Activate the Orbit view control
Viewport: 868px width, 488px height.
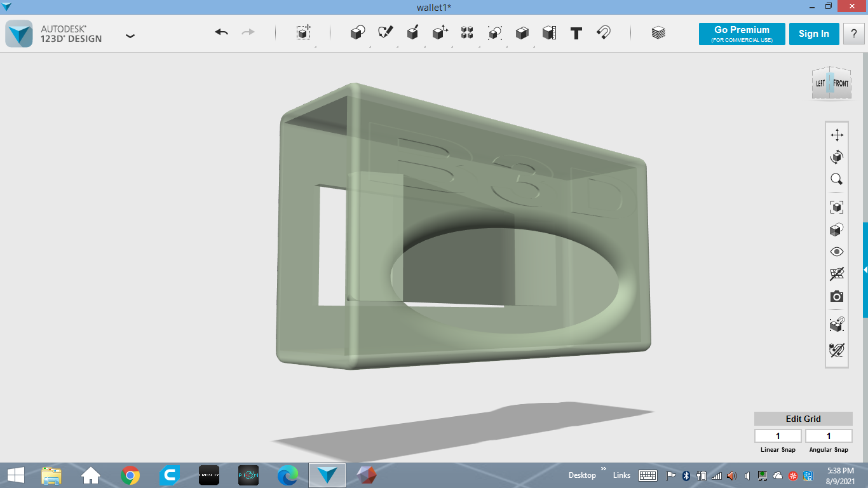point(837,157)
